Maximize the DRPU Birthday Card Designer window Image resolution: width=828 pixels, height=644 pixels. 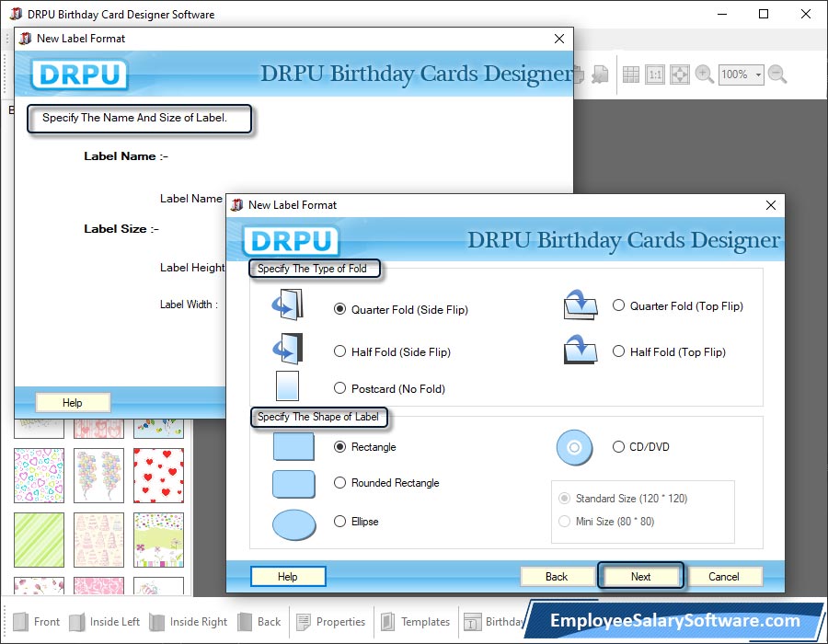764,14
